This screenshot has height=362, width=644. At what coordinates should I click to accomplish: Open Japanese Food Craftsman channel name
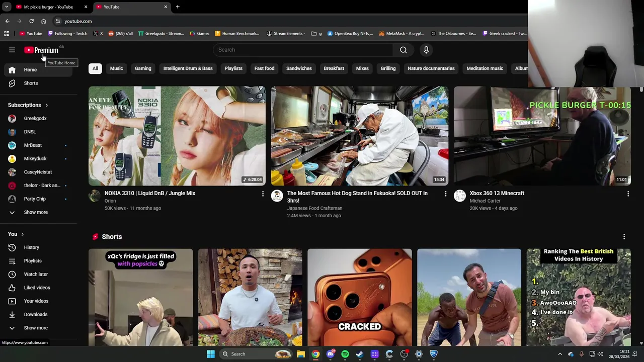(314, 208)
